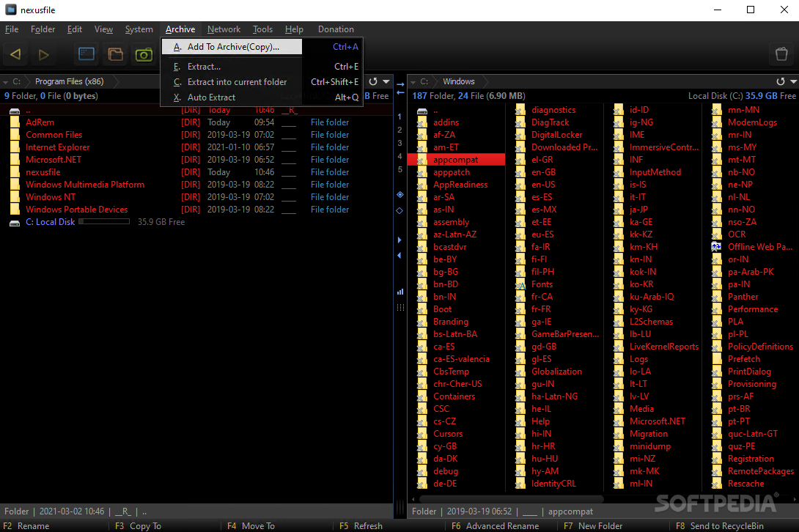Click the folders toolbar icon

tap(116, 54)
